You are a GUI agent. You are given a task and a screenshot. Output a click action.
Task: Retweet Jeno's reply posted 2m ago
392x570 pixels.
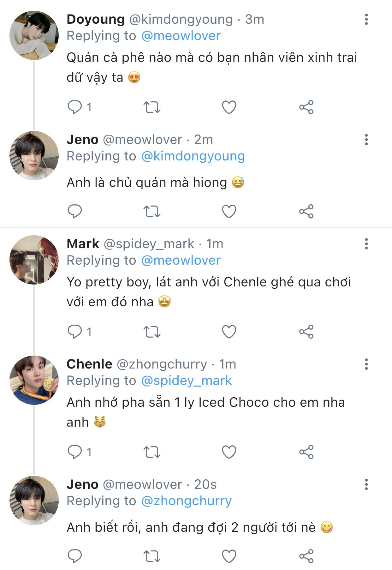[x=152, y=211]
